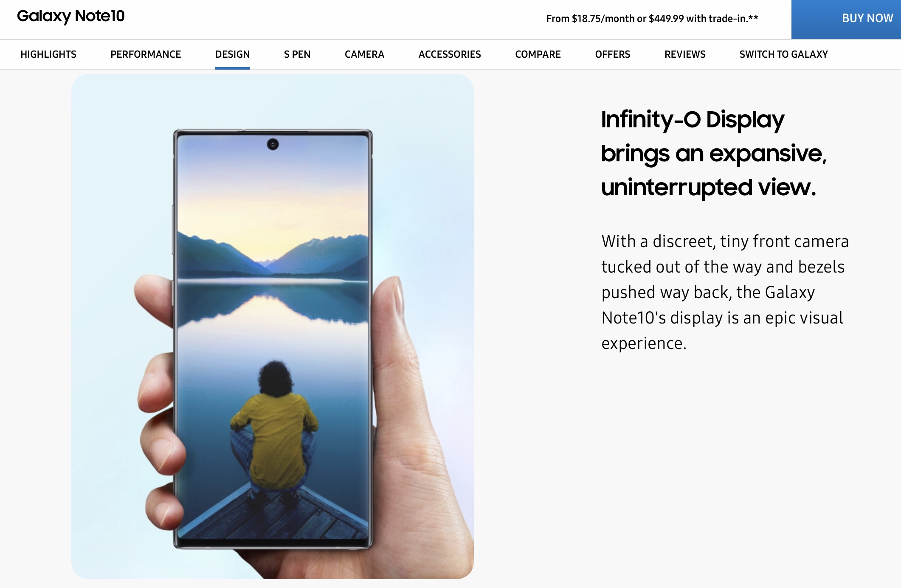Click the phone's front camera punch-hole
The image size is (901, 588).
(273, 144)
